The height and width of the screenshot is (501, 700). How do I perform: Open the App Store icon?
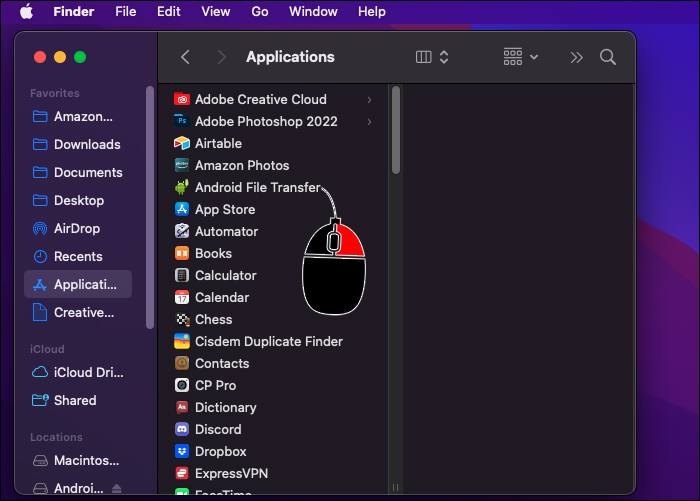[182, 209]
